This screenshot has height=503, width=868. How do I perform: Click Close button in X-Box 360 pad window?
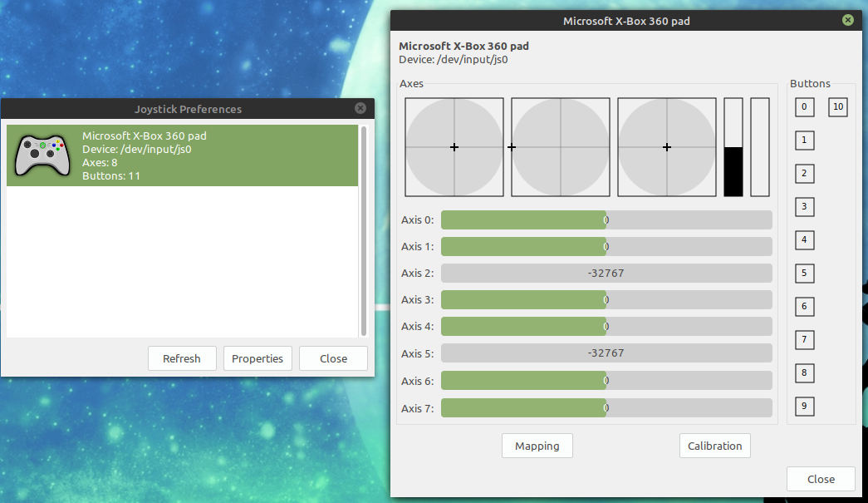pyautogui.click(x=821, y=479)
